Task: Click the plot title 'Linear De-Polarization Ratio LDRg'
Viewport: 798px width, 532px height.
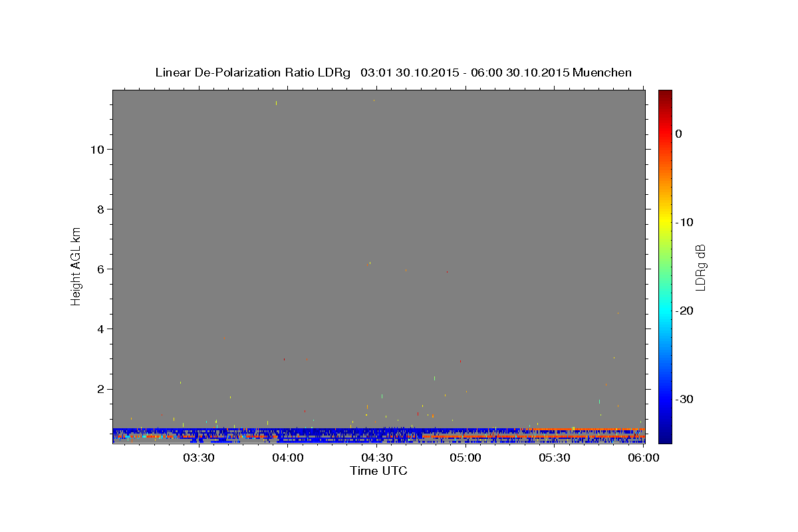Action: [252, 72]
